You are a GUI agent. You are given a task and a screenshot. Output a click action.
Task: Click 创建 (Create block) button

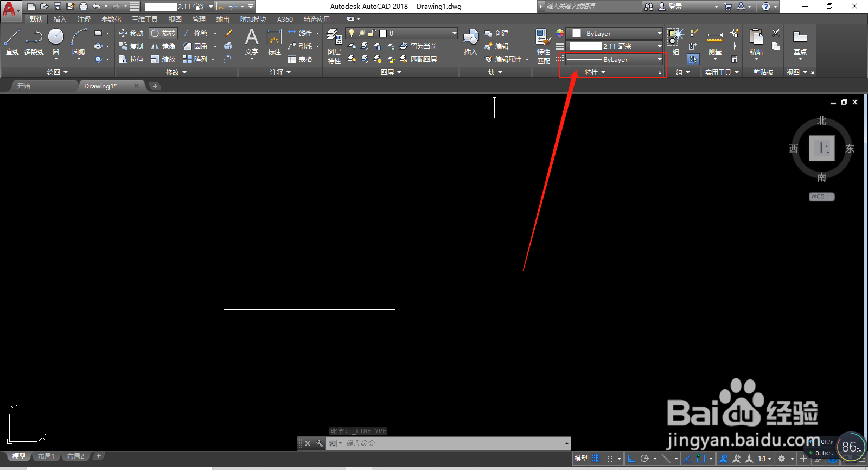pos(496,33)
